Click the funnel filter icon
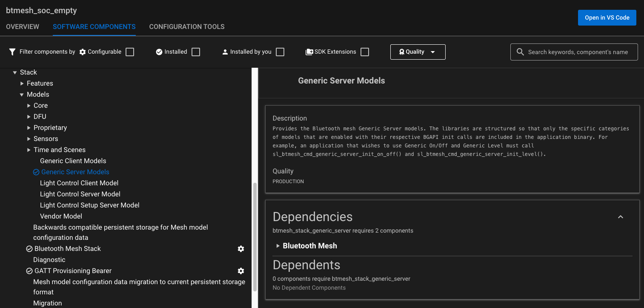Image resolution: width=644 pixels, height=308 pixels. click(x=12, y=52)
